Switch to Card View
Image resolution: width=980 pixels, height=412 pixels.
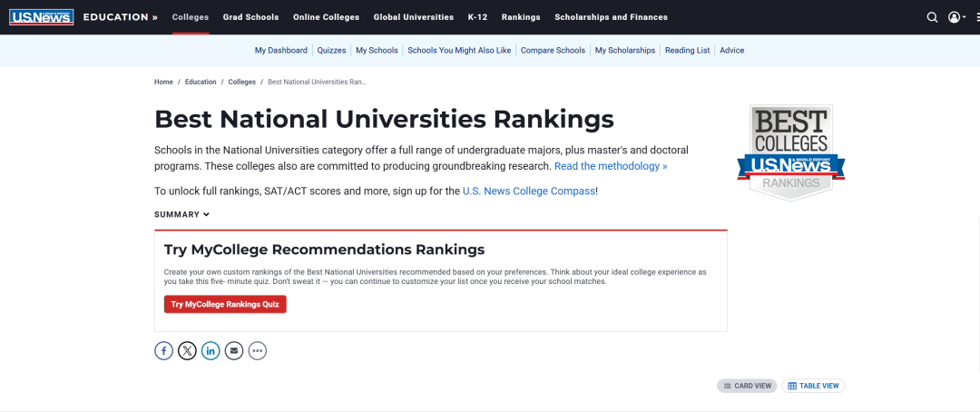[747, 386]
